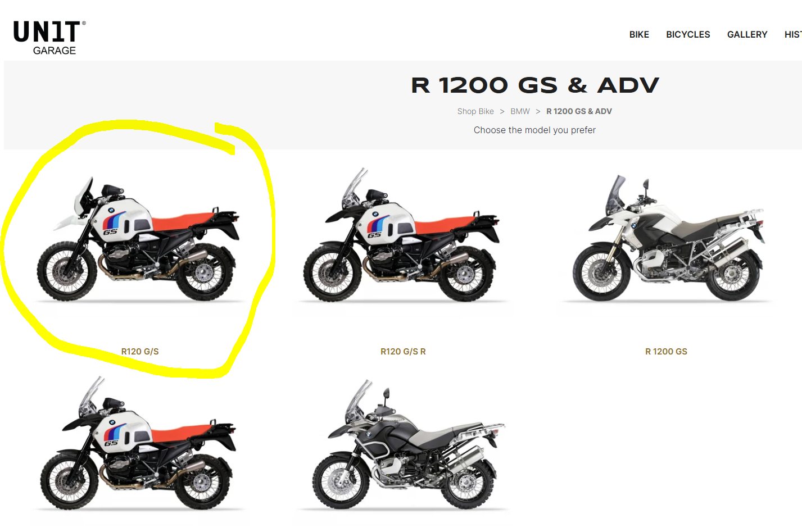
Task: Select the R 1200 GS motorcycle image
Action: pyautogui.click(x=667, y=238)
